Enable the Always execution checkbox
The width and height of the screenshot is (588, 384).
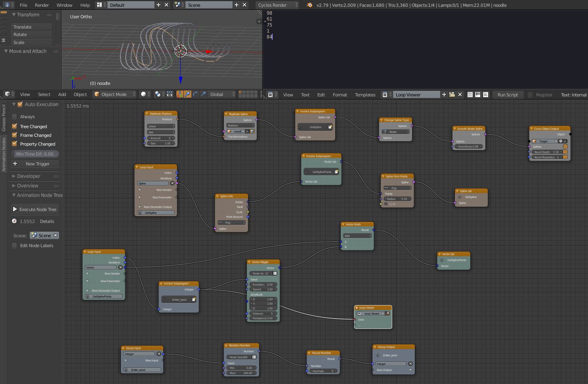click(15, 116)
